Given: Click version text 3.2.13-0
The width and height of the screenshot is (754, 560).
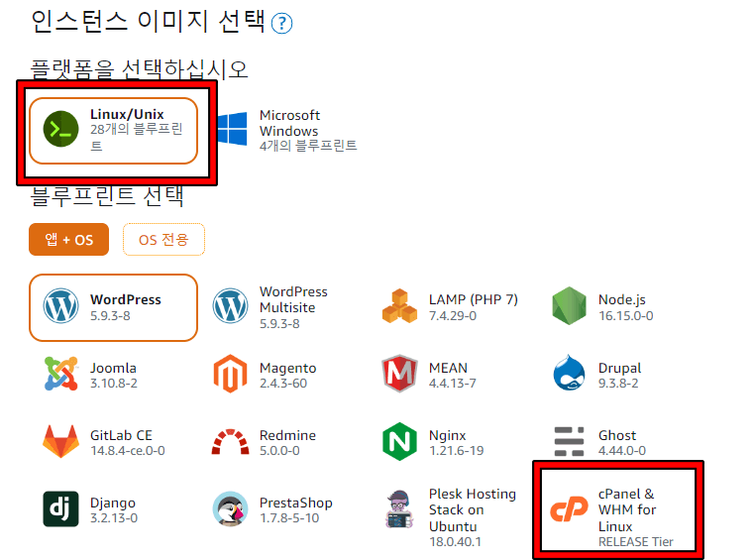Looking at the screenshot, I should pos(114,518).
